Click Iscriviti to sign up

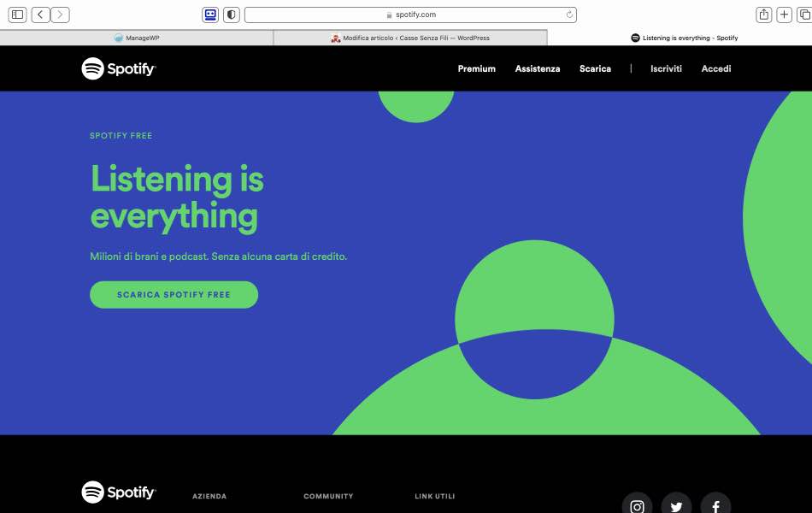click(666, 68)
